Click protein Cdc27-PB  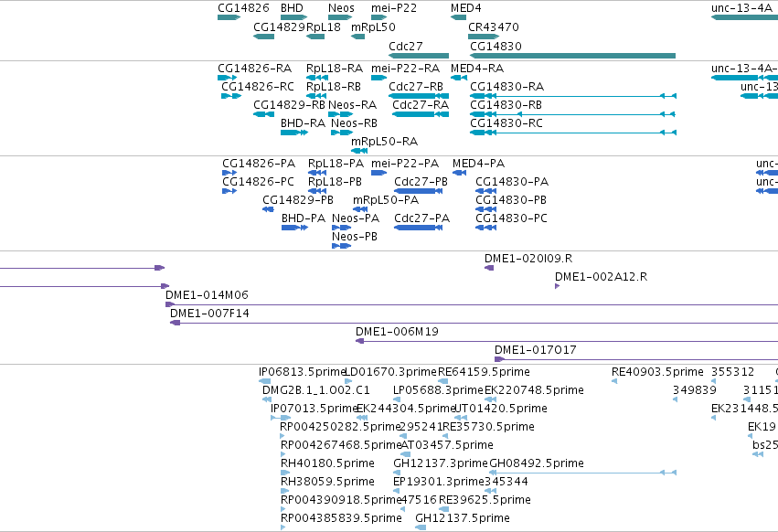[x=419, y=191]
